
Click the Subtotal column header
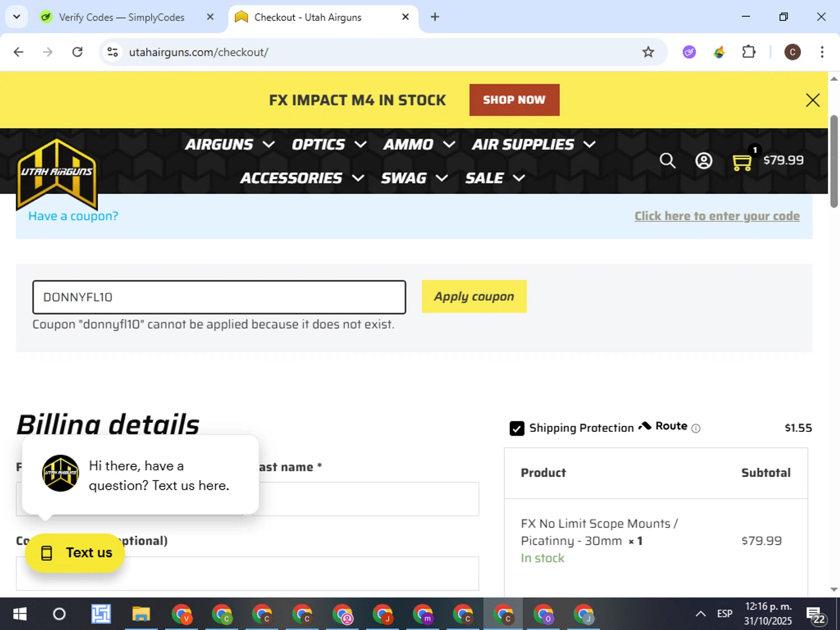766,473
